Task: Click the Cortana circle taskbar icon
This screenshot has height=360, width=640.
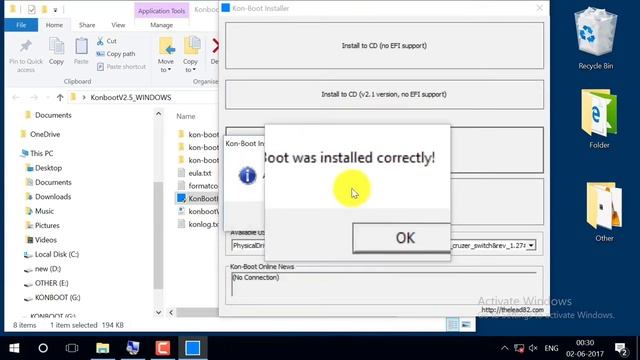Action: (x=43, y=348)
